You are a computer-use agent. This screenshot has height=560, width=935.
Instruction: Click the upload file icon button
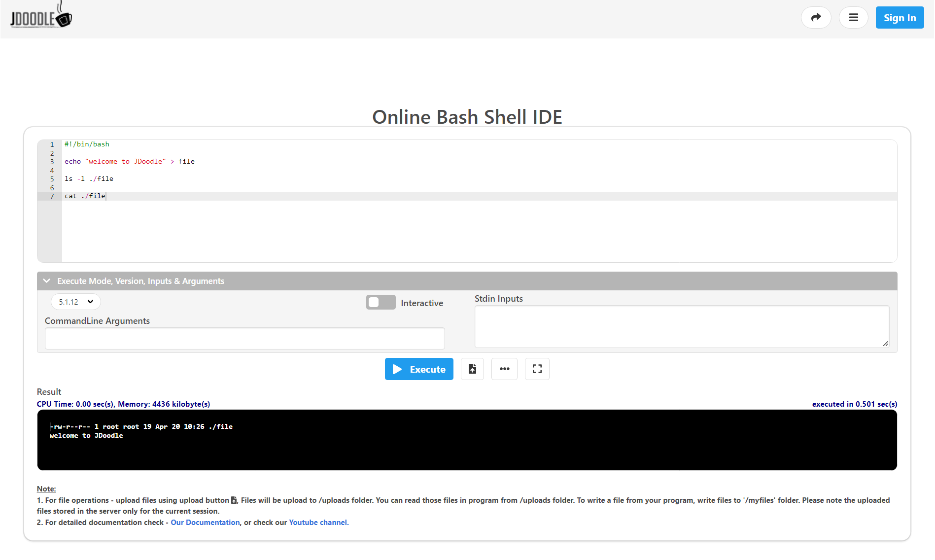[x=472, y=369]
